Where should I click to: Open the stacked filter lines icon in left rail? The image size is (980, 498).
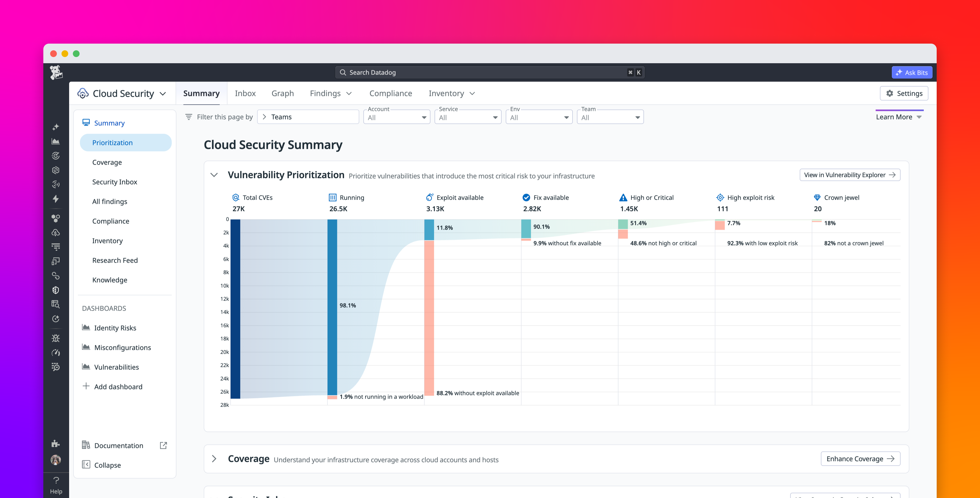[x=55, y=247]
